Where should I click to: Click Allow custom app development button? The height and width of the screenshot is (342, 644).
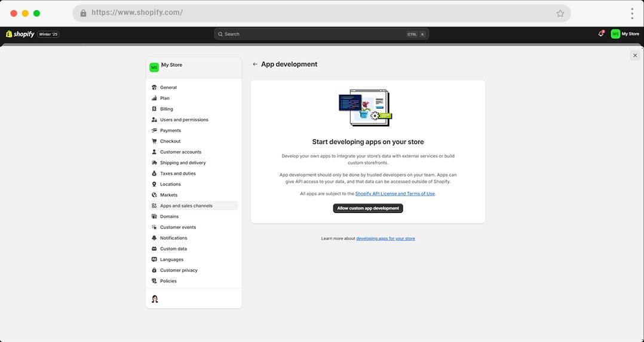coord(368,208)
